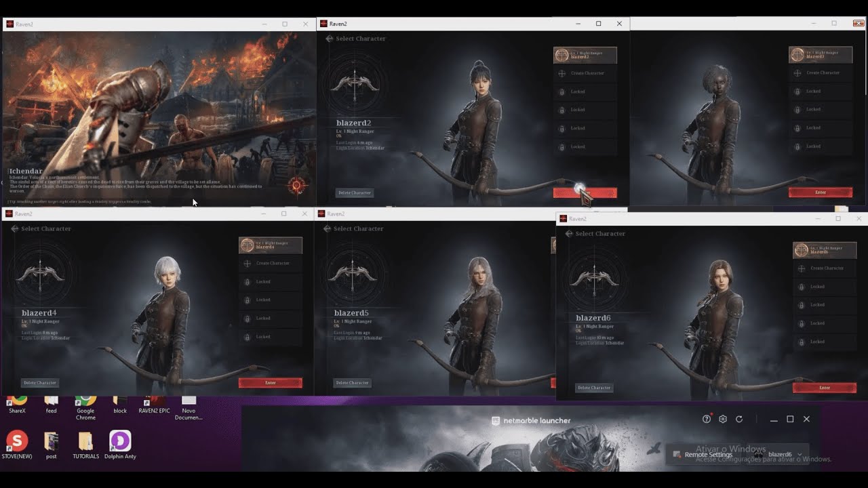
Task: Create Character in the blazerd4 window
Action: pos(271,263)
